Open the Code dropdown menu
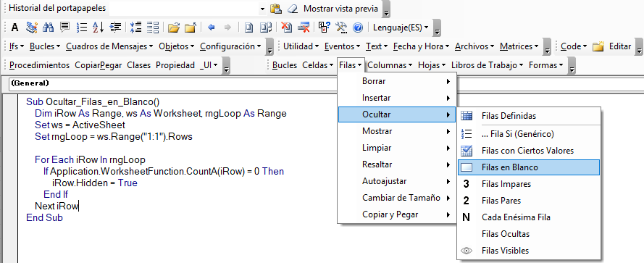This screenshot has height=263, width=644. [x=574, y=46]
